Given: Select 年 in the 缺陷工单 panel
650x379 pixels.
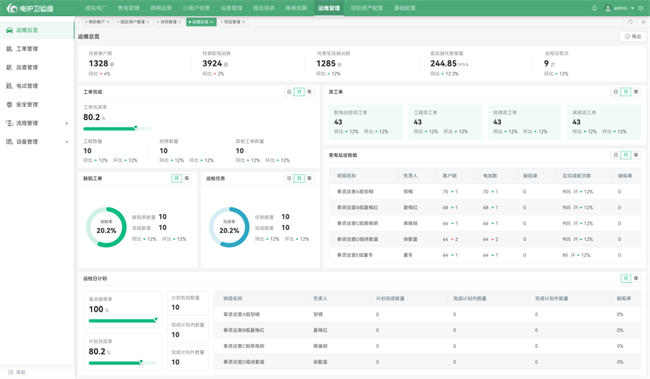Looking at the screenshot, I should [187, 178].
